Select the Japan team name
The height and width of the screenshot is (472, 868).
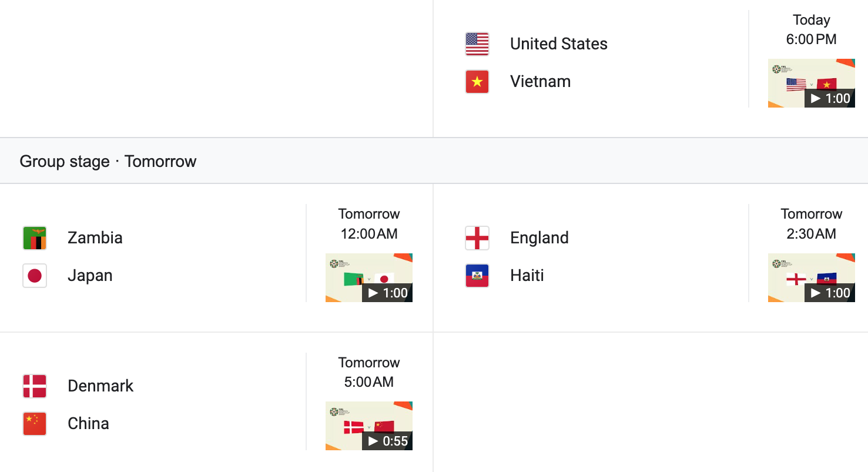click(90, 276)
